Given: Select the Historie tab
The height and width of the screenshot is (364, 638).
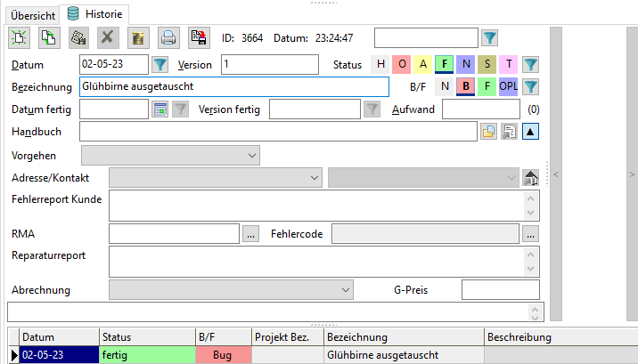Looking at the screenshot, I should 96,15.
